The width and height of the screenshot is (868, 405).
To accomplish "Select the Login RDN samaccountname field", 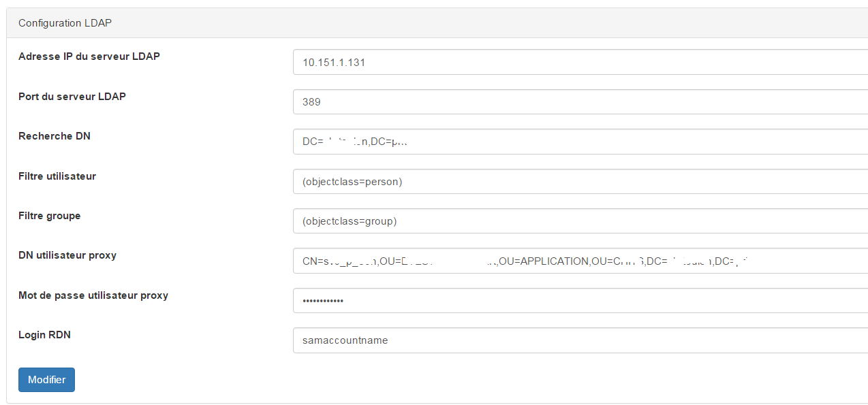I will [580, 340].
